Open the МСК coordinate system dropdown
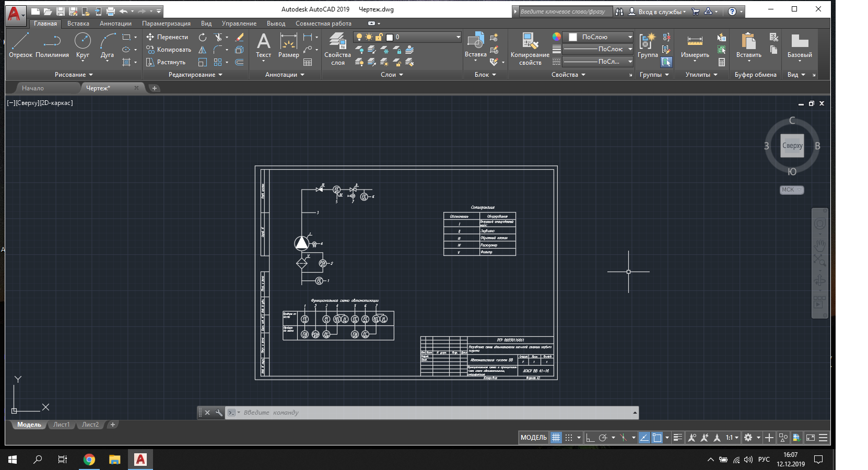Viewport: 868px width, 470px height. [x=792, y=190]
